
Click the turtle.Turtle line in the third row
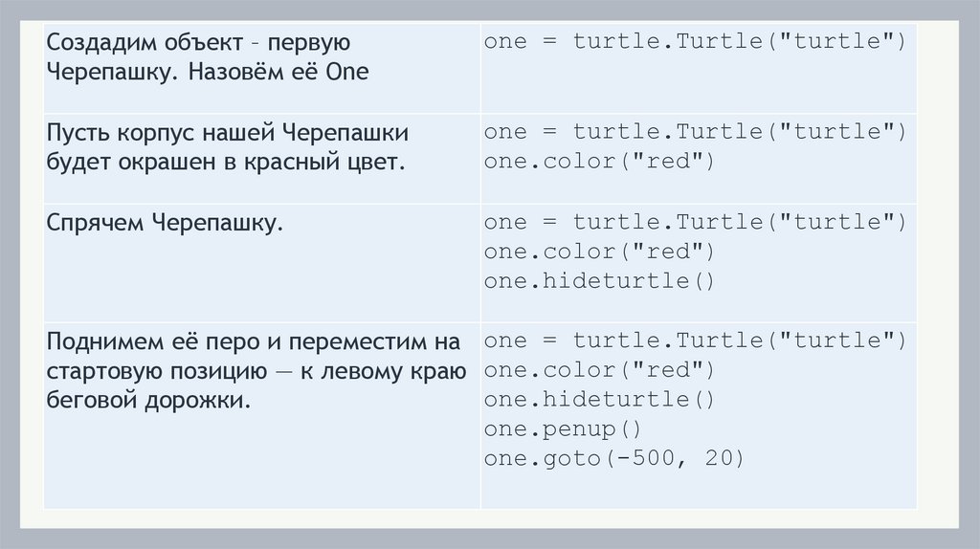tap(694, 222)
